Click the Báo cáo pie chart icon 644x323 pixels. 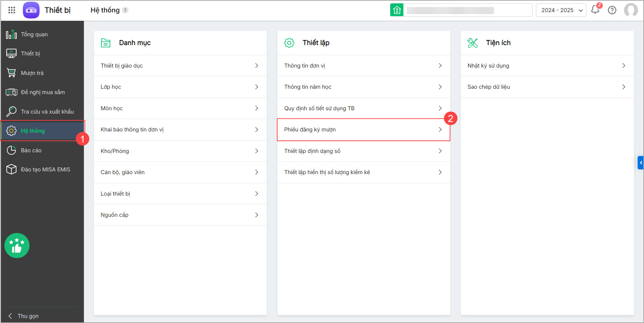point(11,150)
